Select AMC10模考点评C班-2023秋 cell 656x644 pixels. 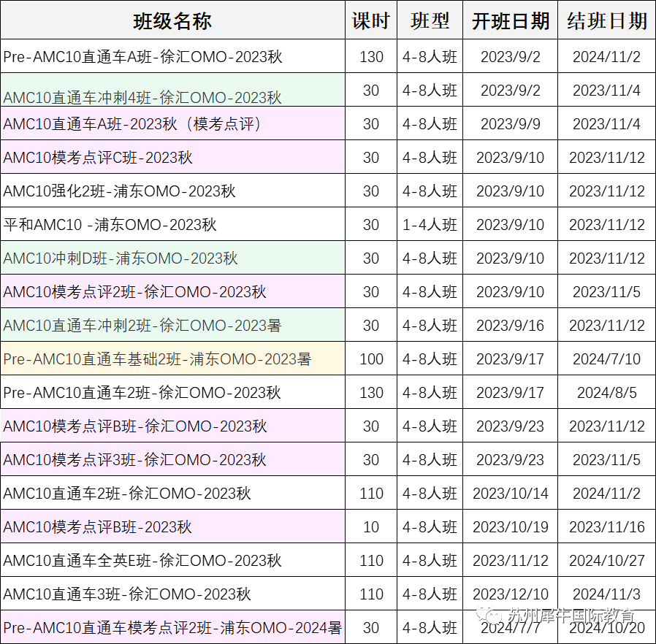click(172, 157)
